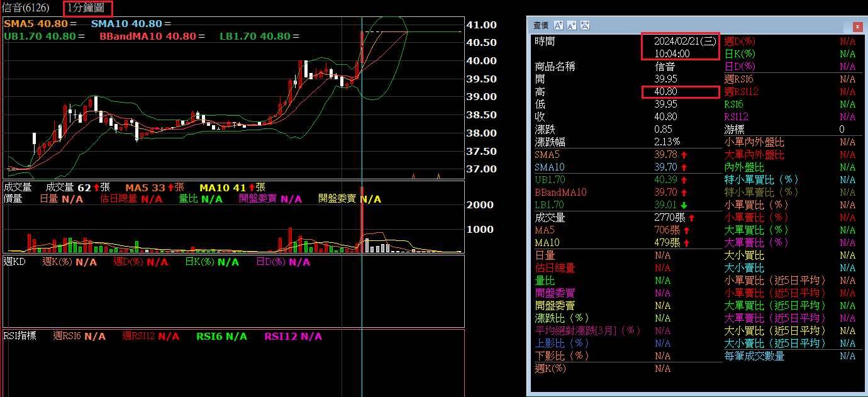Image resolution: width=868 pixels, height=397 pixels.
Task: Click the SMA5 value 39.78 in 查價
Action: 665,155
